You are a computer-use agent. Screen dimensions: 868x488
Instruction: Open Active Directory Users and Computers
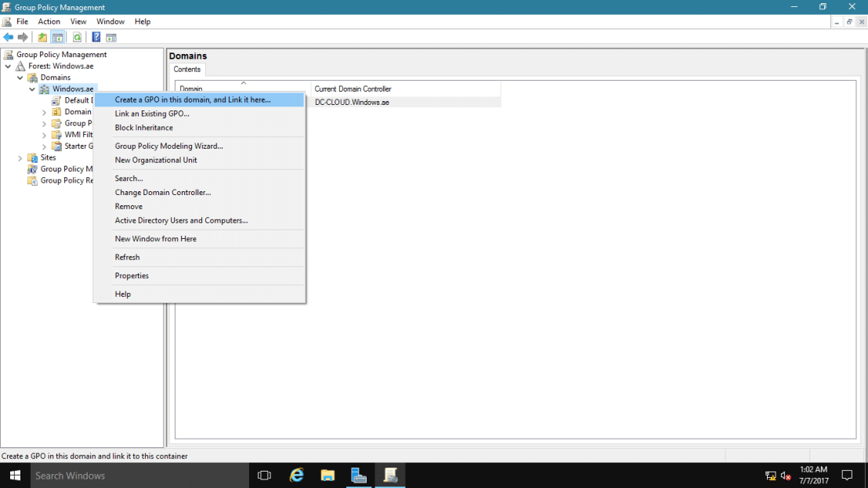tap(199, 220)
